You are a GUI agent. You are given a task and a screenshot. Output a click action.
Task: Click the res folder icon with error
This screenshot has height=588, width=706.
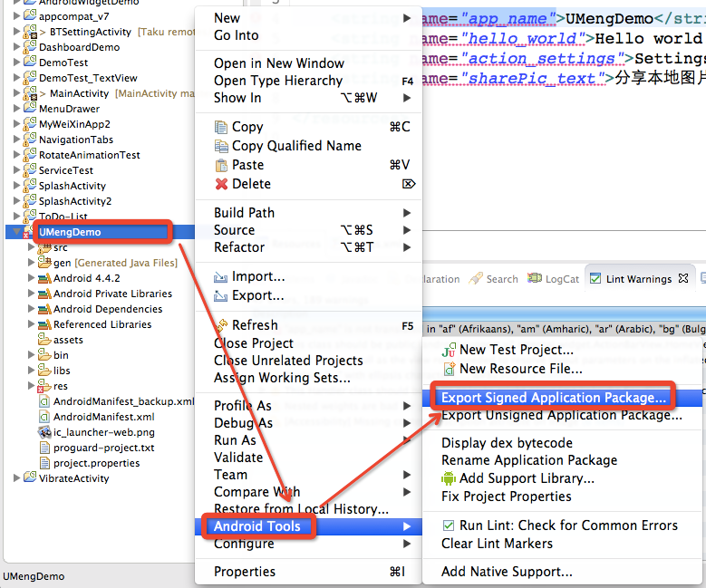pyautogui.click(x=44, y=386)
